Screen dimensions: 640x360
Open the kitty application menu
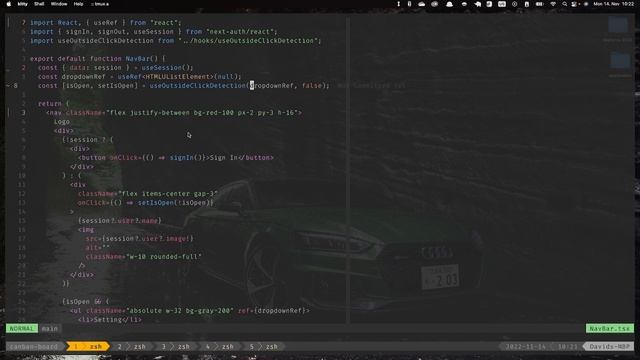click(22, 4)
